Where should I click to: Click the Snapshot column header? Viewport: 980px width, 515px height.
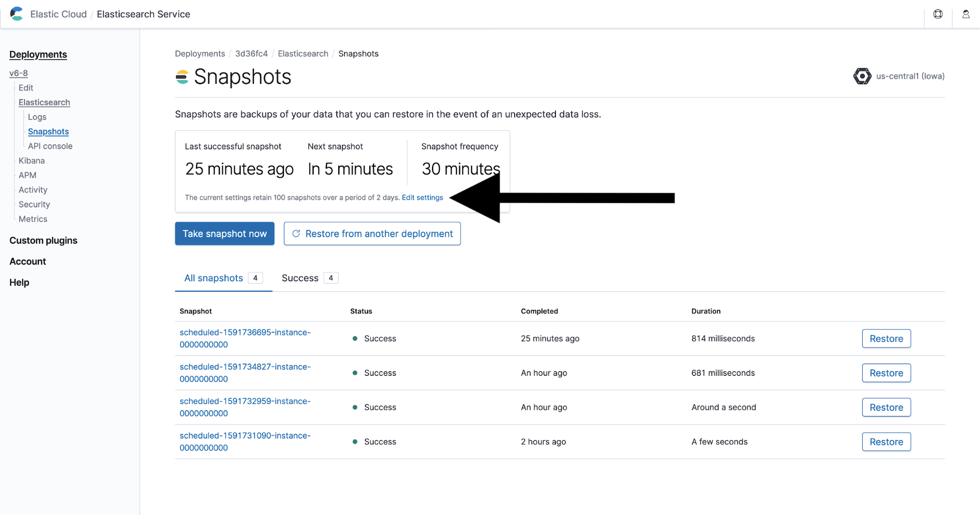click(x=196, y=311)
